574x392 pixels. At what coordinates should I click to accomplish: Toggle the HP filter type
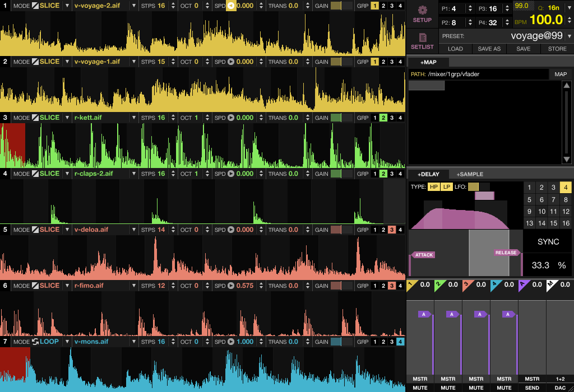[x=434, y=187]
